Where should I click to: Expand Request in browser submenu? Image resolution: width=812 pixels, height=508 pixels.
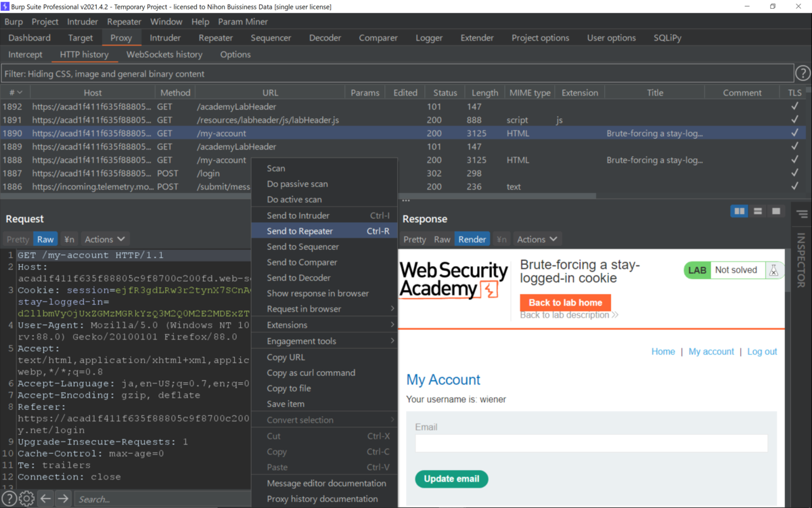pos(323,309)
